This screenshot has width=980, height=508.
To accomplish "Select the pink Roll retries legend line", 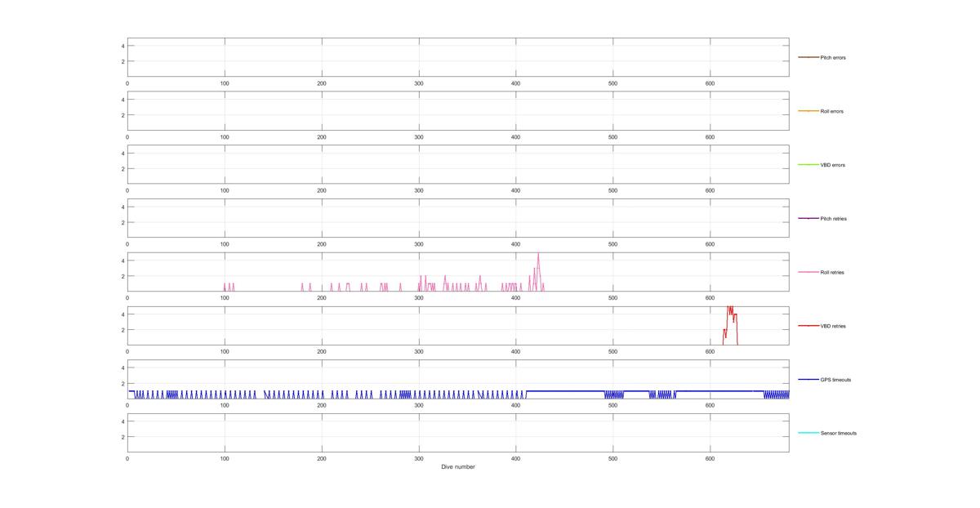I will [808, 272].
